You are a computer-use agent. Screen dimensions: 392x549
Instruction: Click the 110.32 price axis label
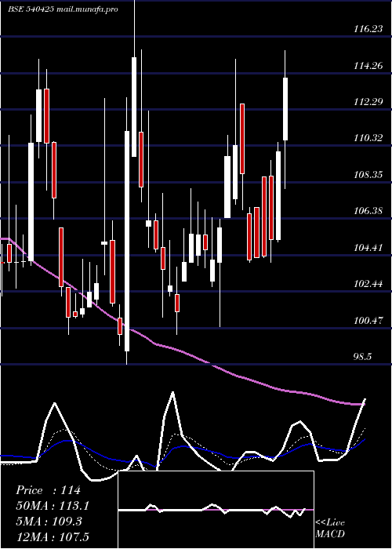368,138
